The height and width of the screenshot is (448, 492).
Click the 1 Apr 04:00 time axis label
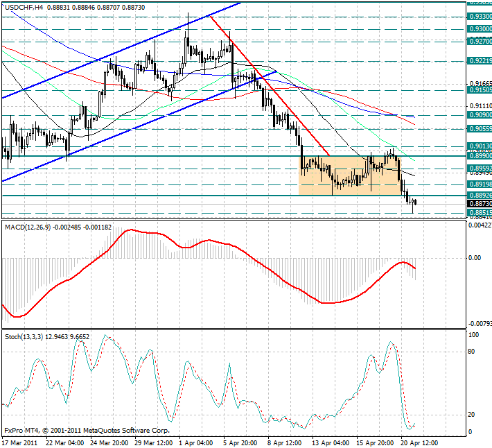pos(196,443)
